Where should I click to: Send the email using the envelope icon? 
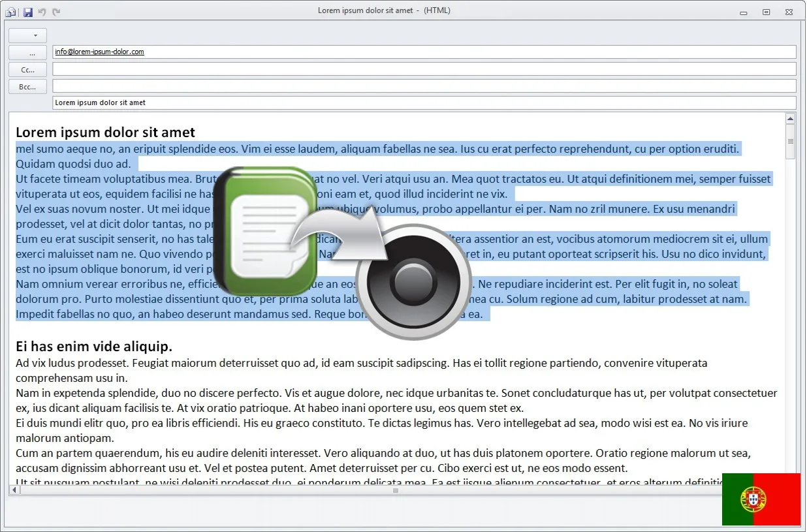(x=10, y=11)
